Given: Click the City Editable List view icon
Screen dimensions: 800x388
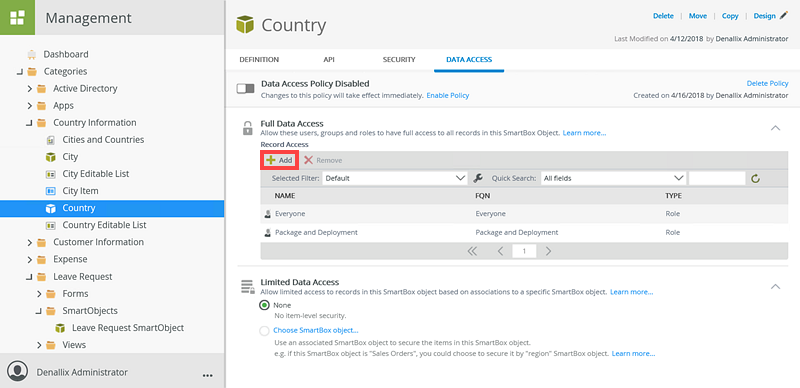Looking at the screenshot, I should coord(51,174).
